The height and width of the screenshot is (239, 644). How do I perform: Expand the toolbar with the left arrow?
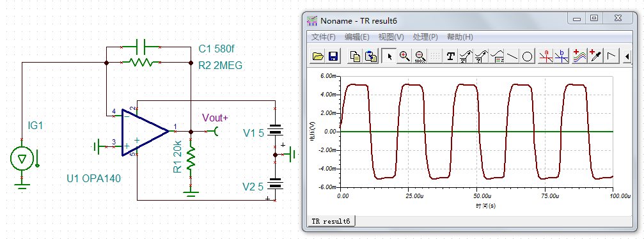tap(627, 56)
